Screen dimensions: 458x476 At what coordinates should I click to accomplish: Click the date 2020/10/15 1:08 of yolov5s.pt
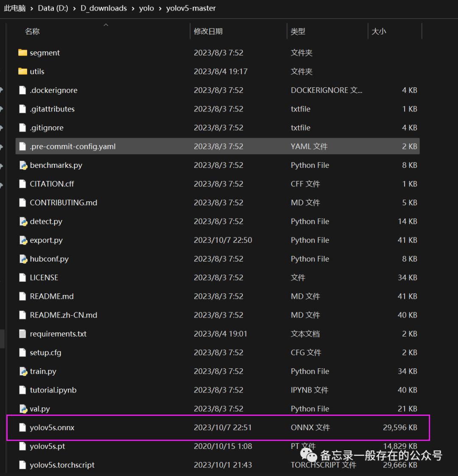[223, 446]
